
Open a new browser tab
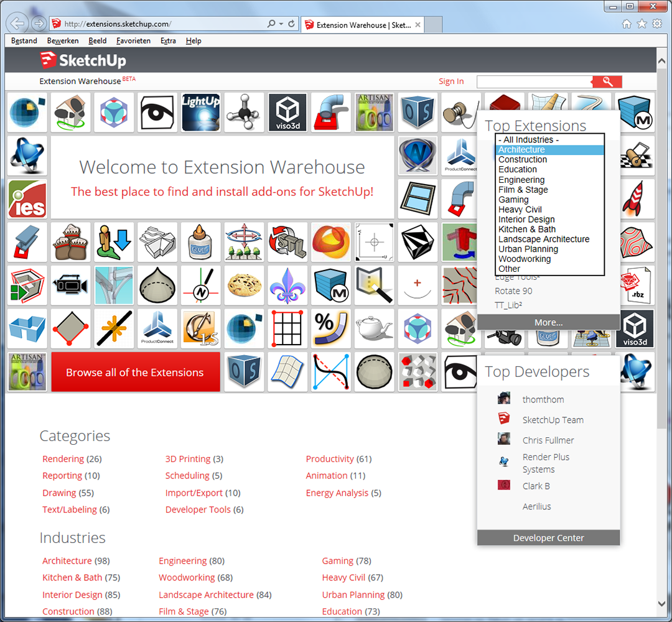433,26
